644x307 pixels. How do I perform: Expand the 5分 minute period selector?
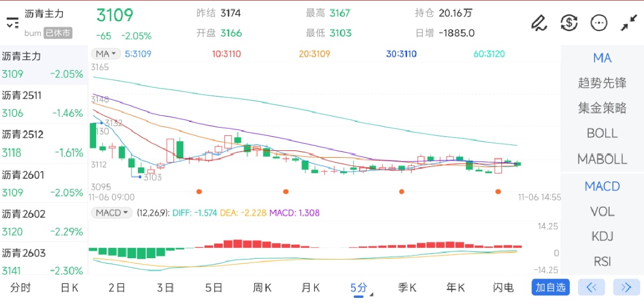[362, 288]
